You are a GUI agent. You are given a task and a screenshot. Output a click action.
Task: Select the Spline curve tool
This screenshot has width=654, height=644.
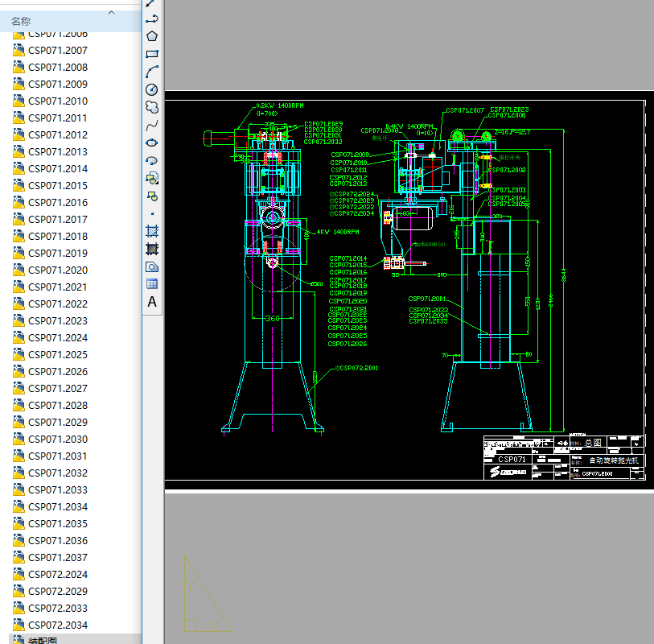tap(151, 125)
